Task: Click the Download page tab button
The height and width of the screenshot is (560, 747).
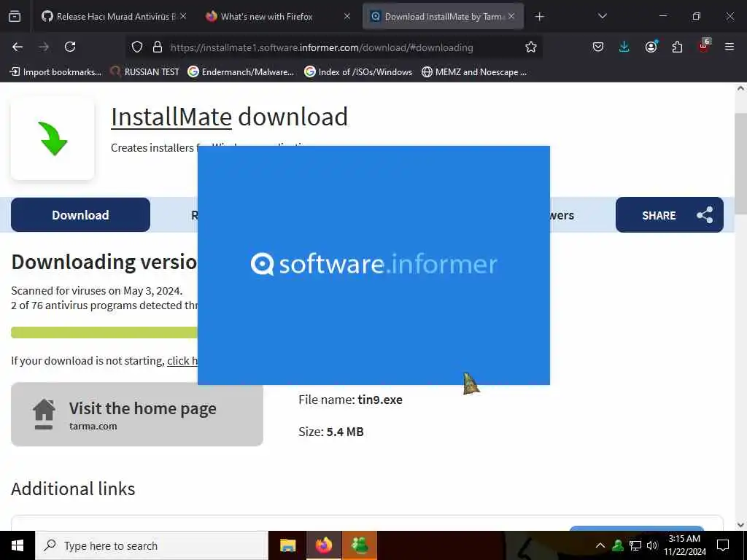Action: [80, 215]
